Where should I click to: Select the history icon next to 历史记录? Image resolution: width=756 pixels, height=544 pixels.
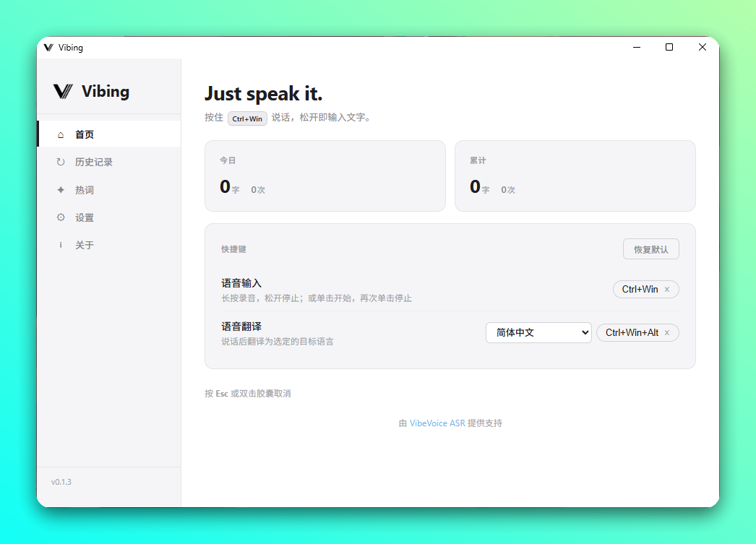[61, 162]
